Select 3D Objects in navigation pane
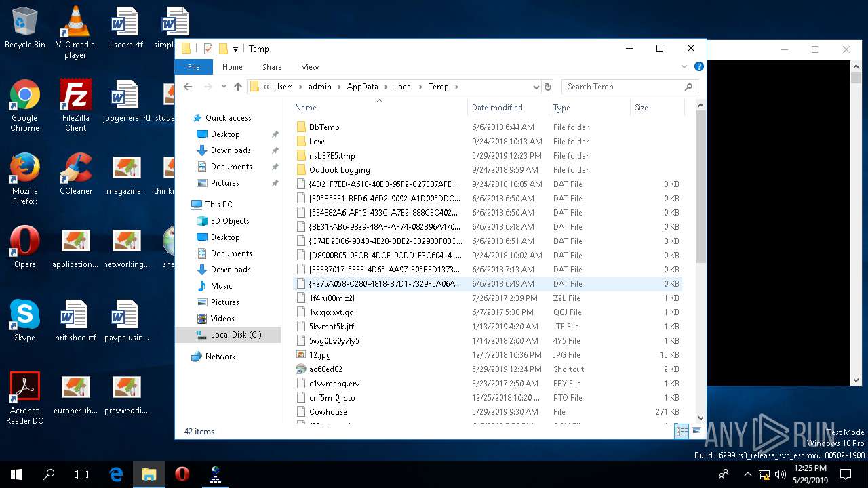This screenshot has height=488, width=868. tap(230, 221)
